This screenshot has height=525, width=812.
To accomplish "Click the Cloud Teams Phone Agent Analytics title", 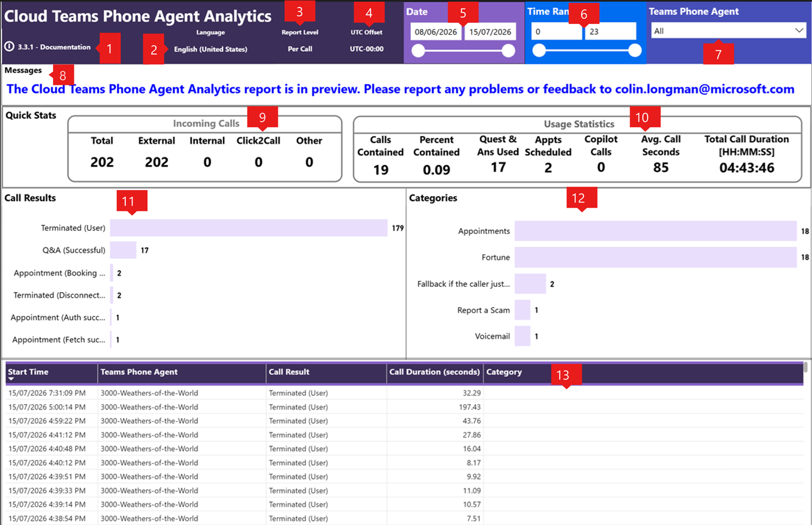I will coord(138,16).
